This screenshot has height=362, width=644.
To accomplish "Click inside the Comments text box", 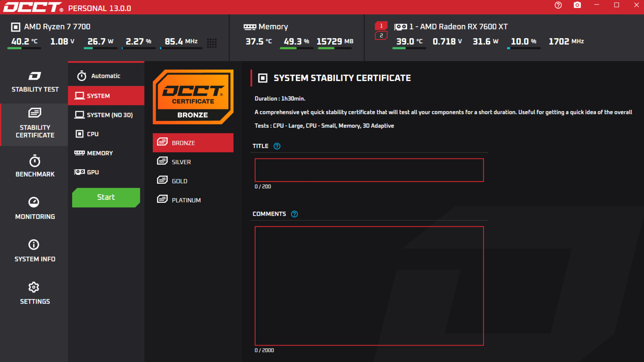I will click(369, 285).
